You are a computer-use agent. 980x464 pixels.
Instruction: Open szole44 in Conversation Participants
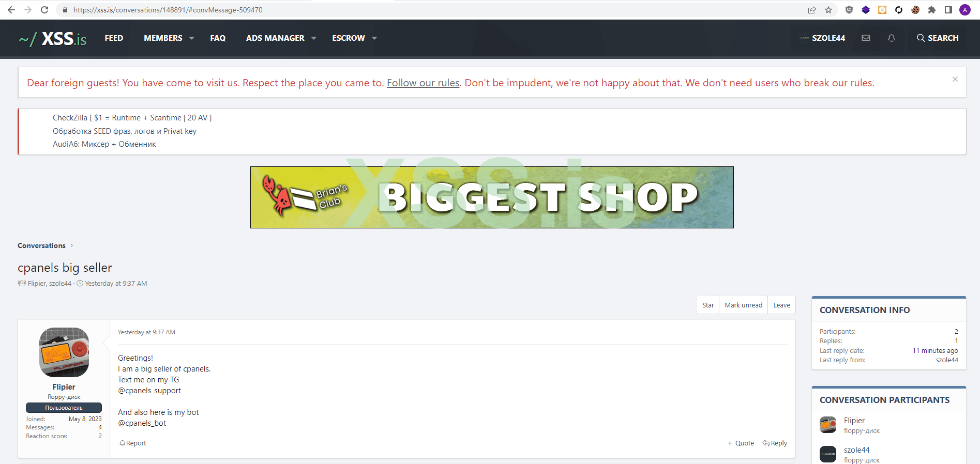(857, 450)
